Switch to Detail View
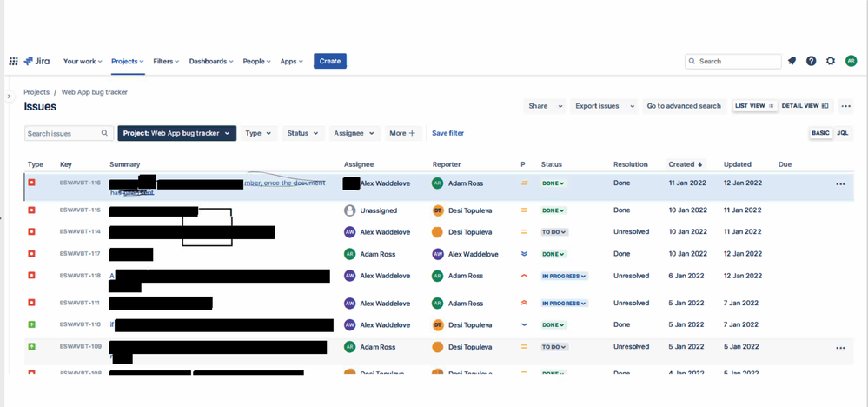 click(x=805, y=106)
